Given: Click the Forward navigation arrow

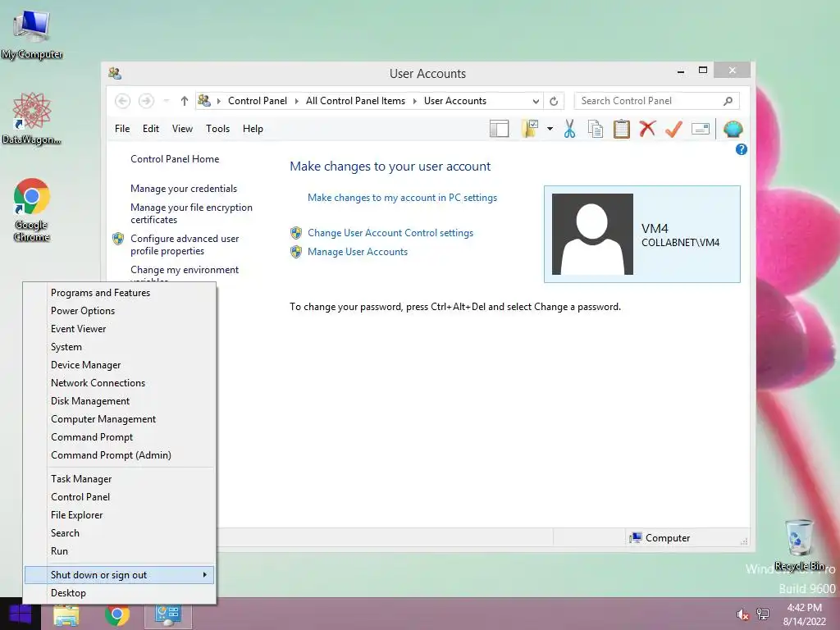Looking at the screenshot, I should pyautogui.click(x=146, y=101).
